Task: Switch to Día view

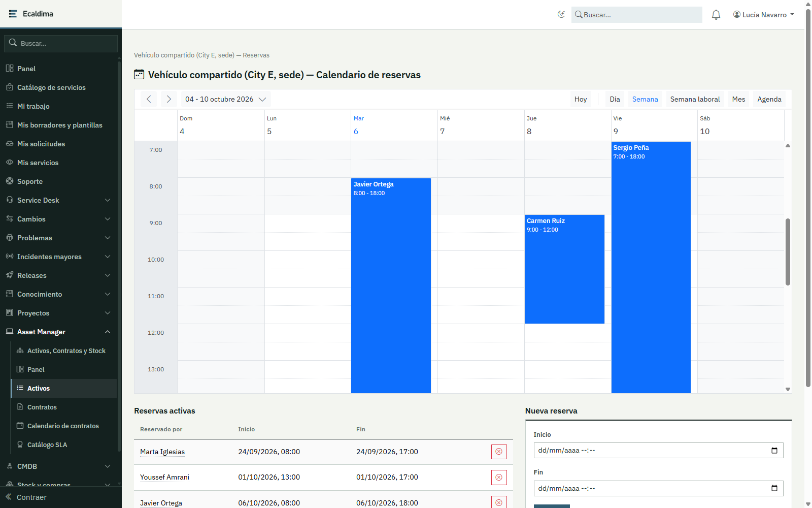Action: (615, 99)
